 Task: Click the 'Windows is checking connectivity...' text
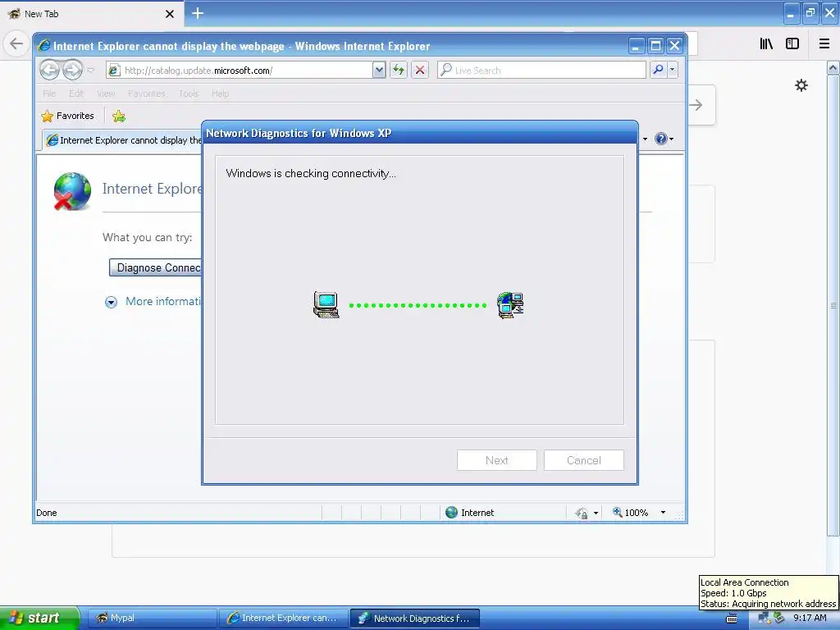pyautogui.click(x=311, y=174)
